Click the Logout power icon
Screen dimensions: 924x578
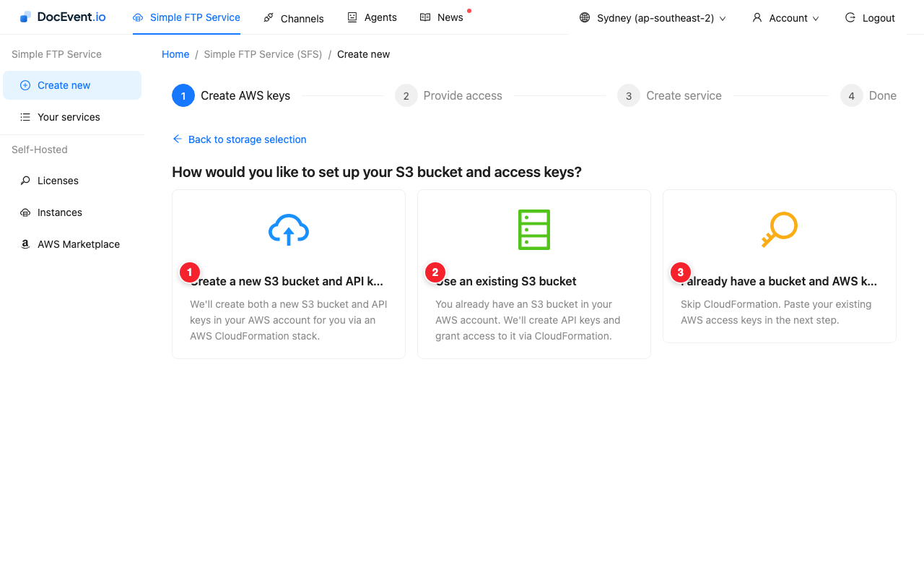pos(850,18)
